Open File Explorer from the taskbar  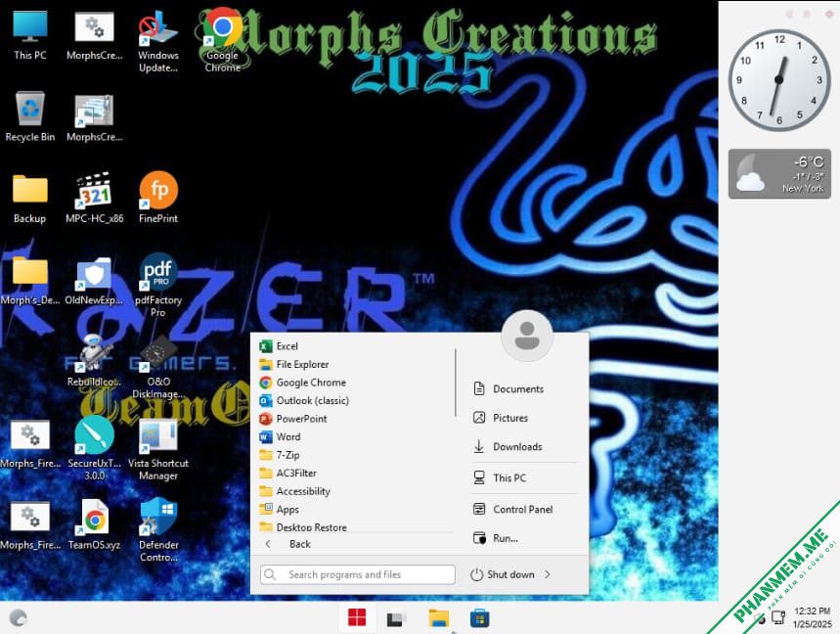(x=439, y=618)
